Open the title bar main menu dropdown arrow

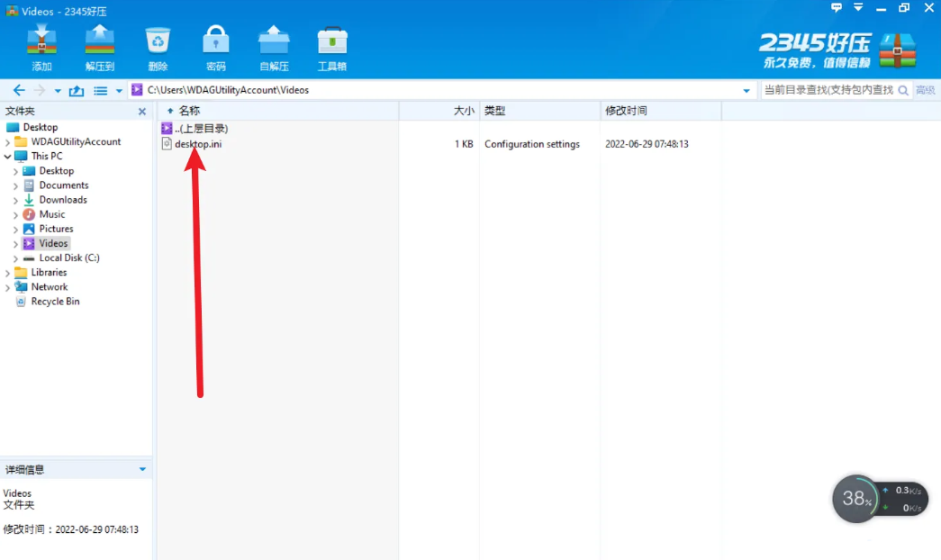[x=858, y=8]
